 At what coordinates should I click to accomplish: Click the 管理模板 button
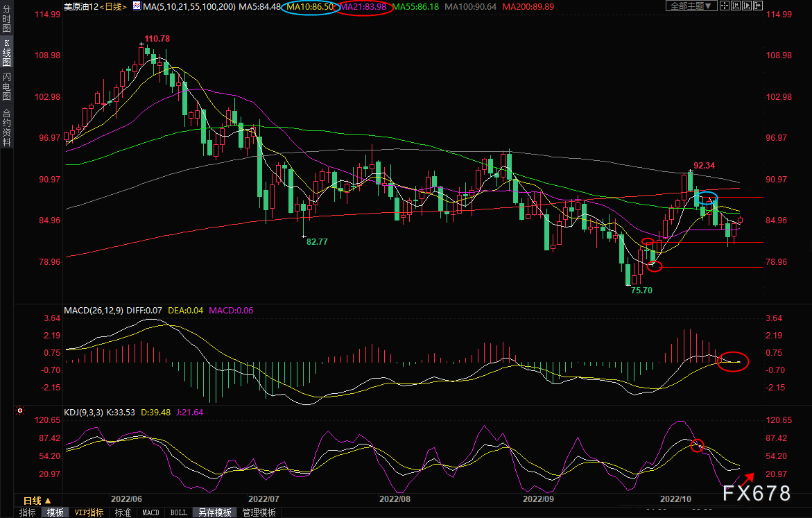tap(259, 512)
